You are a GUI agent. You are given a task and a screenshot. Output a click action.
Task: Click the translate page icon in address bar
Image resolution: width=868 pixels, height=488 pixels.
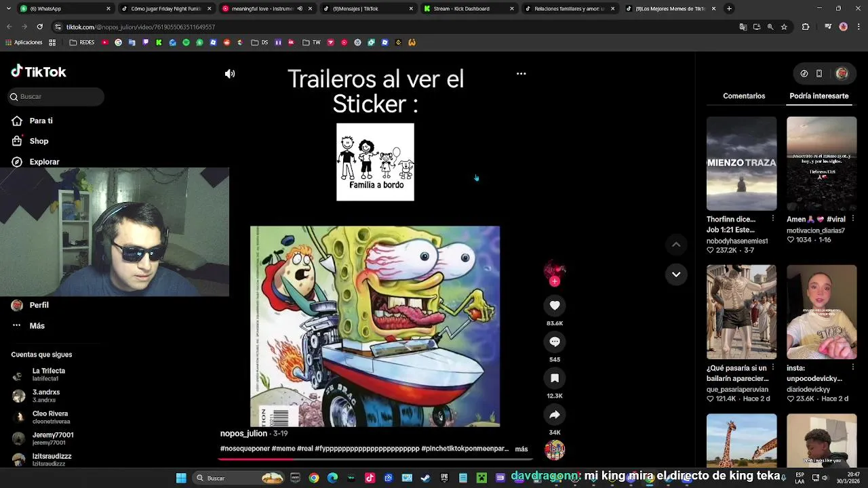(743, 26)
